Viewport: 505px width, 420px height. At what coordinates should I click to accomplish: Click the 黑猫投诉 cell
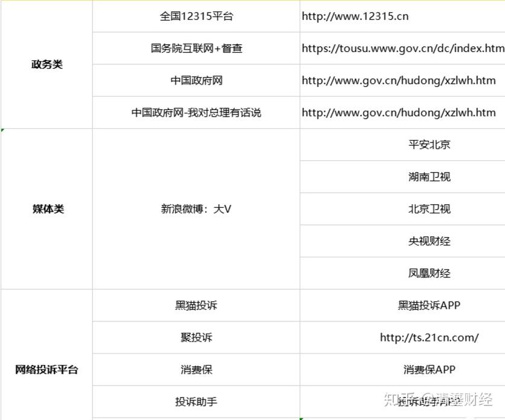[196, 305]
